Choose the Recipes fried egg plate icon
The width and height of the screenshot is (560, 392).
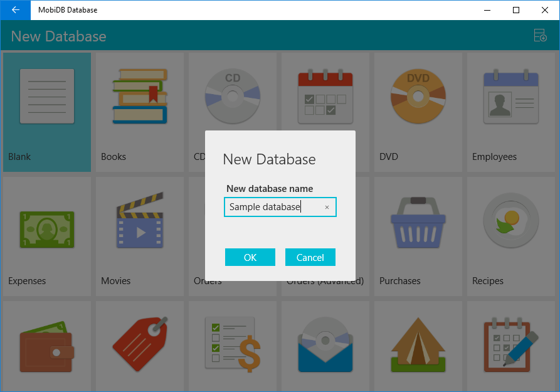click(x=511, y=220)
